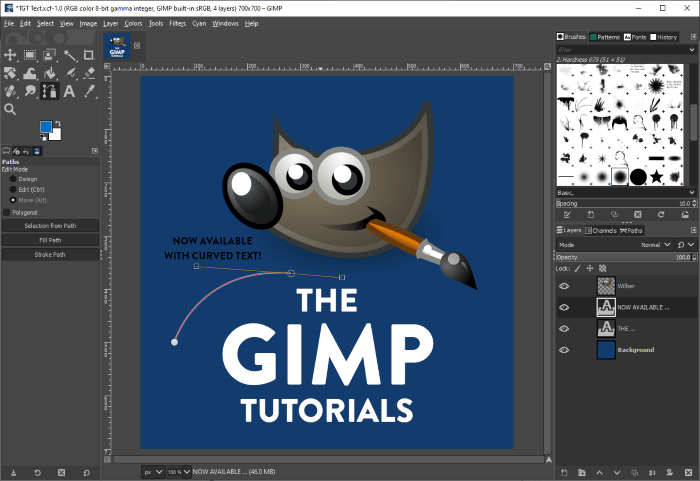Hide the NOW AVAILABLE text layer
The image size is (700, 481).
pos(564,307)
